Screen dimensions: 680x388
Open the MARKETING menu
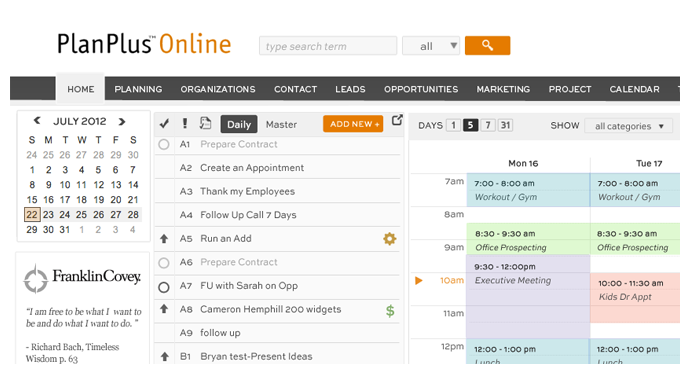tap(503, 89)
